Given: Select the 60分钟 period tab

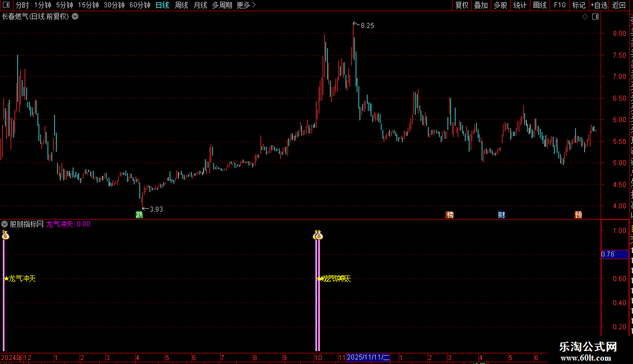Looking at the screenshot, I should (139, 5).
